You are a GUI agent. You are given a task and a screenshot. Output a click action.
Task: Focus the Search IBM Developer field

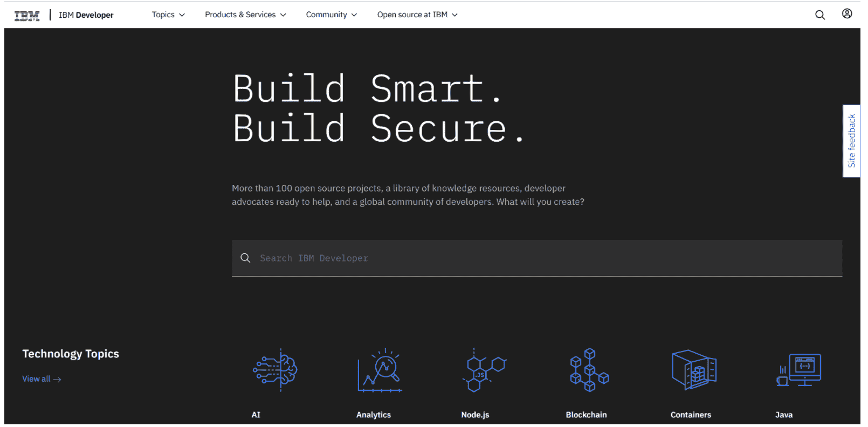(x=539, y=258)
